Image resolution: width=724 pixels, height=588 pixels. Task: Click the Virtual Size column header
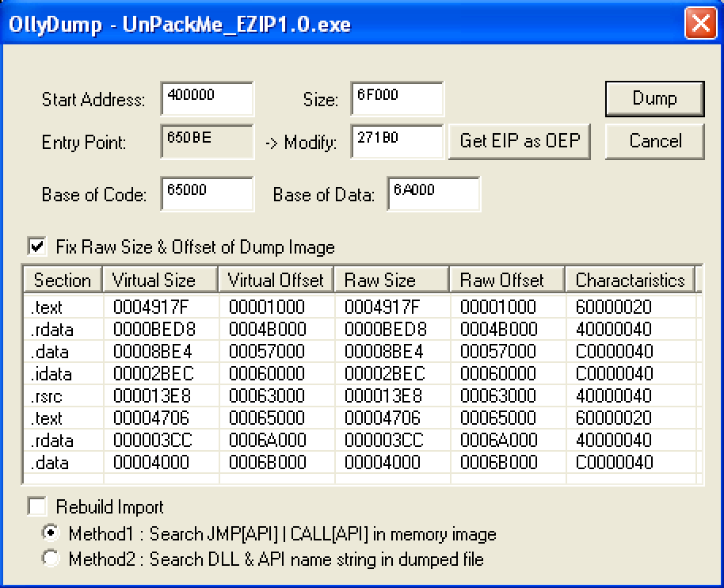160,280
